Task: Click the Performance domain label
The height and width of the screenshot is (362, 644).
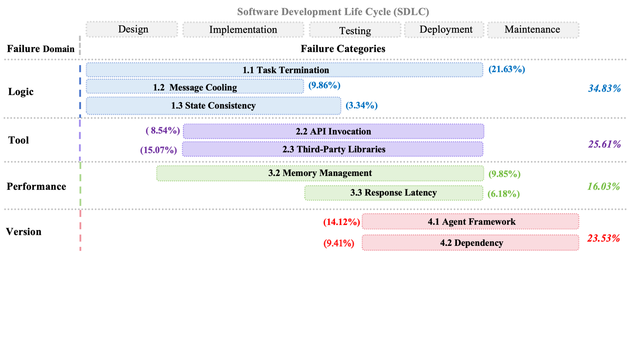Action: 36,187
